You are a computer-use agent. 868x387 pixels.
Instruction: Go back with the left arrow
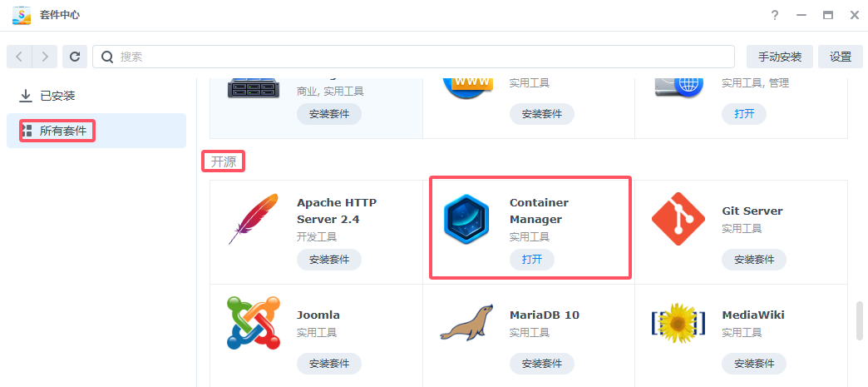click(19, 57)
